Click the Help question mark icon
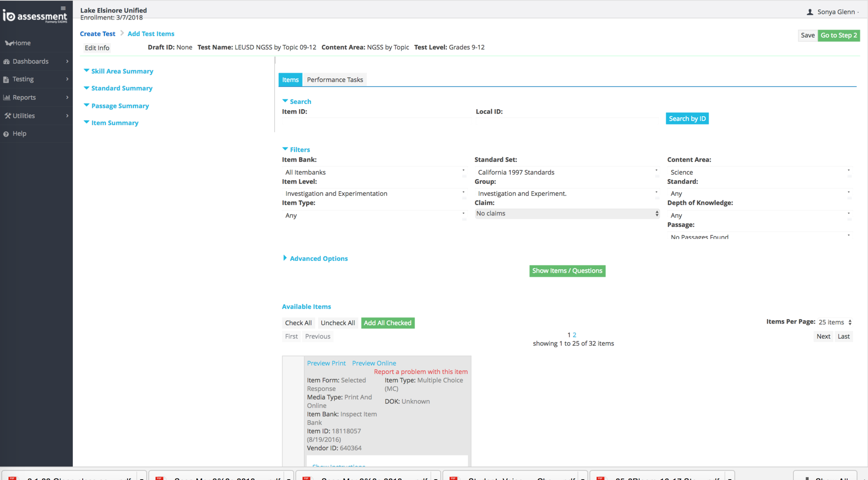This screenshot has height=480, width=868. (x=6, y=134)
